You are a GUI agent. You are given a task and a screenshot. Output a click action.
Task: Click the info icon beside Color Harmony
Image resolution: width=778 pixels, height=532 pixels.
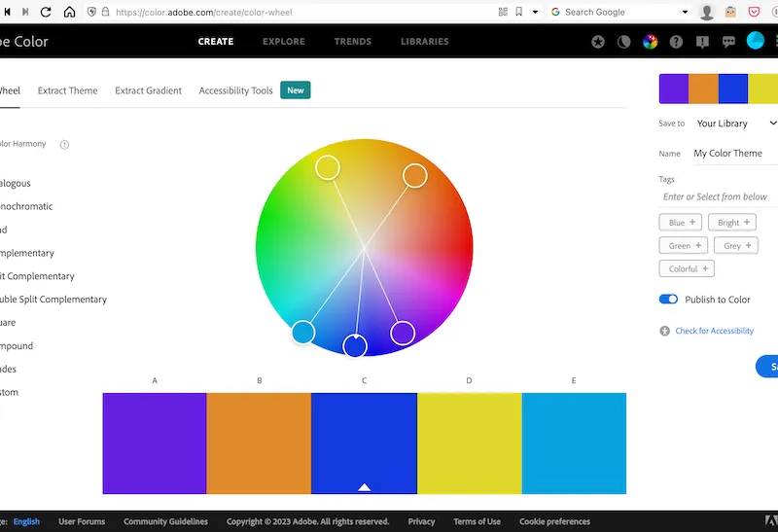[x=65, y=145]
